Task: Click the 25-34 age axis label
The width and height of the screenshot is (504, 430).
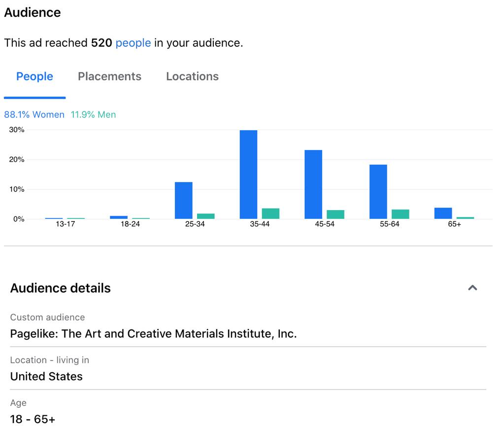Action: (195, 224)
